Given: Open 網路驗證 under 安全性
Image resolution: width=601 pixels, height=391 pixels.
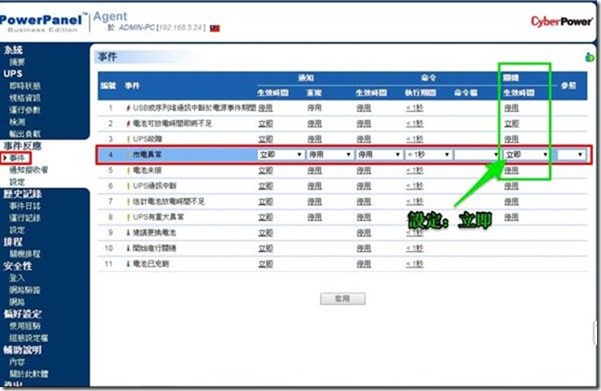Looking at the screenshot, I should pos(25,290).
